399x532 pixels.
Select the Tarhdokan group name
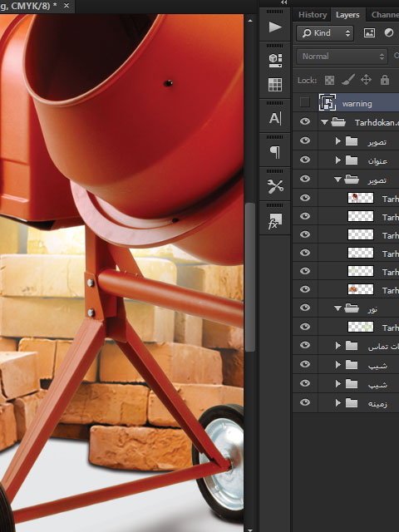[x=377, y=122]
